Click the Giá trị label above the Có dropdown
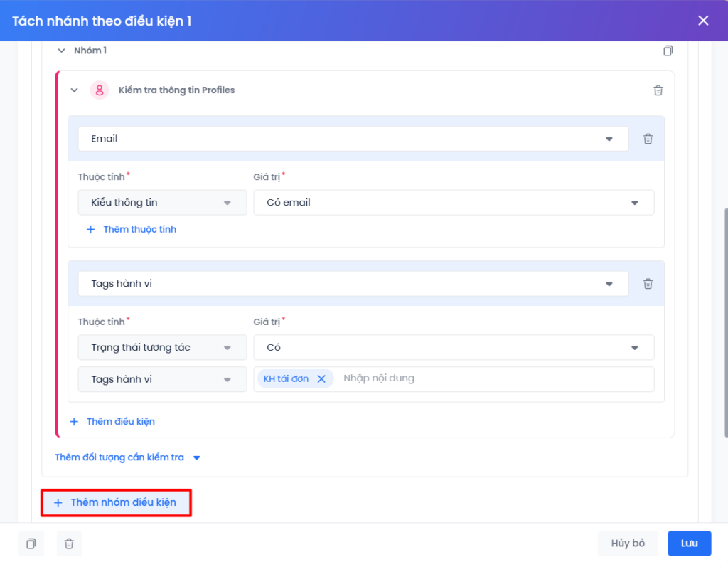This screenshot has width=728, height=562. [x=267, y=322]
